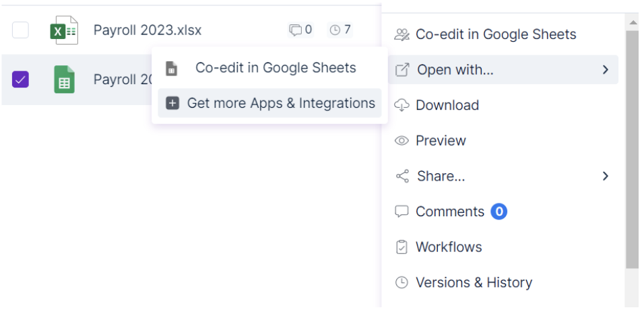Expand the Share submenu chevron

(605, 176)
